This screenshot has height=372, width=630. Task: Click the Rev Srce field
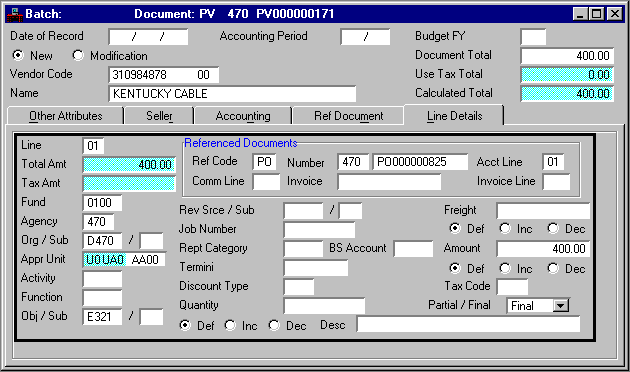(303, 211)
